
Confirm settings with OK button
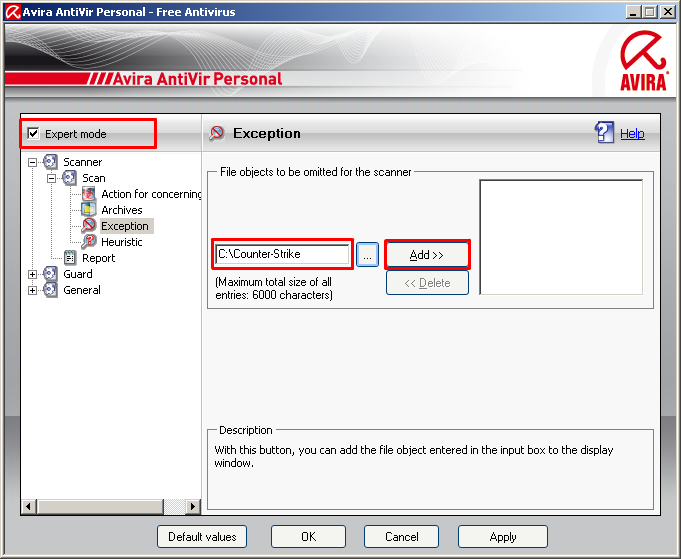308,537
